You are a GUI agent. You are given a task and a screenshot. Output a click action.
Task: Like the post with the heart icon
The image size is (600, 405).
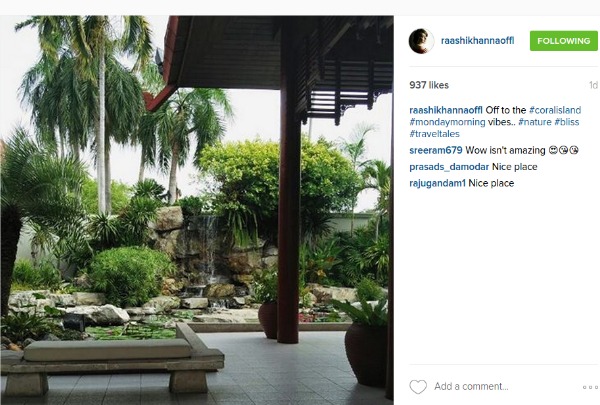(x=418, y=387)
